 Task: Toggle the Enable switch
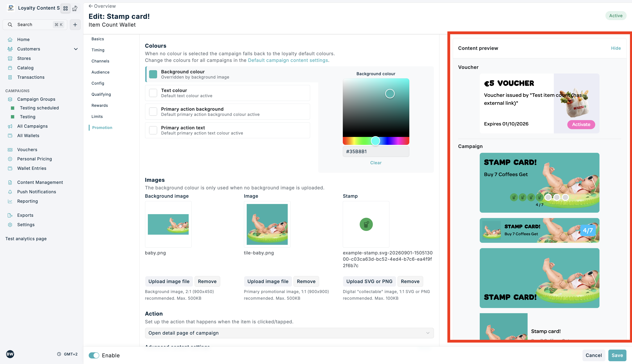click(x=94, y=355)
